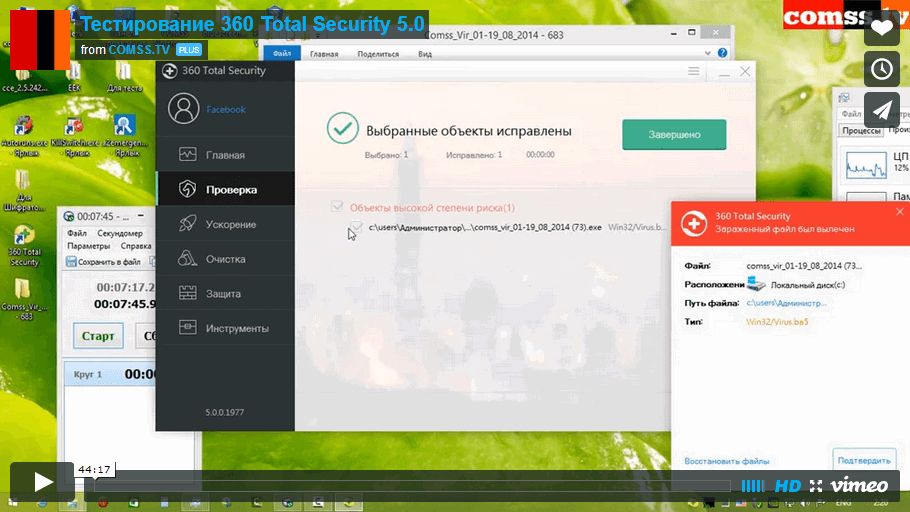Click the Facebook profile avatar icon

pyautogui.click(x=183, y=109)
